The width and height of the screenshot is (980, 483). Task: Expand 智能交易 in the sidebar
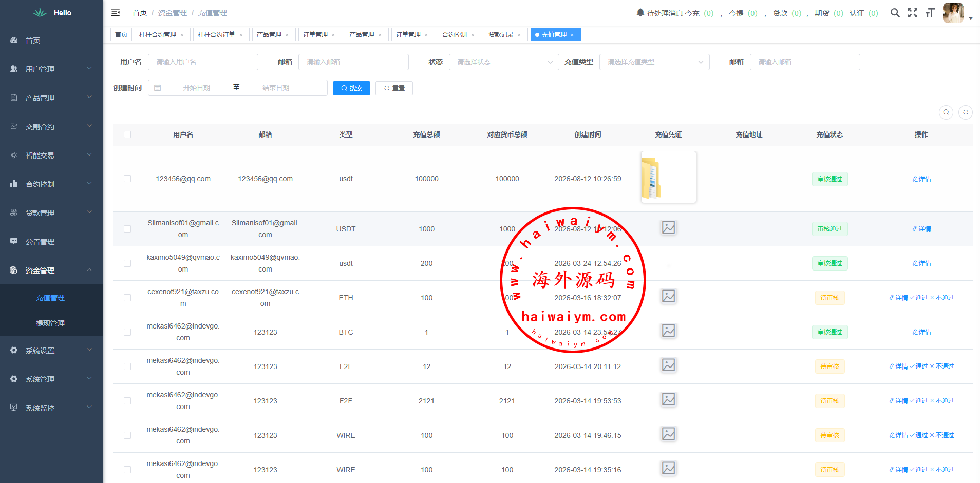(51, 156)
